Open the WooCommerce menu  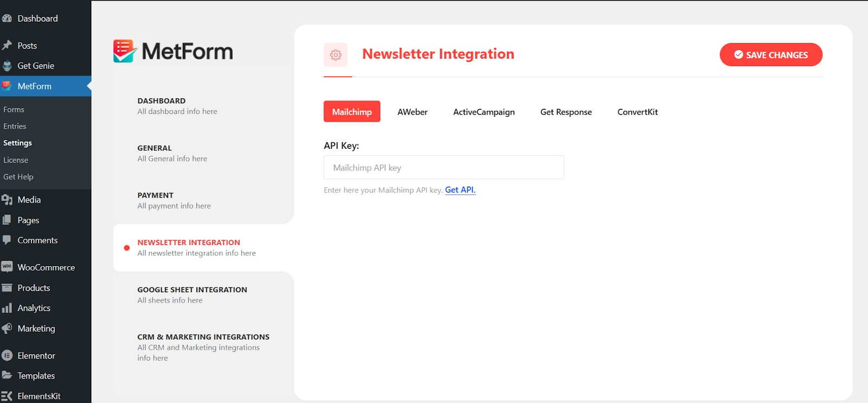pyautogui.click(x=46, y=267)
